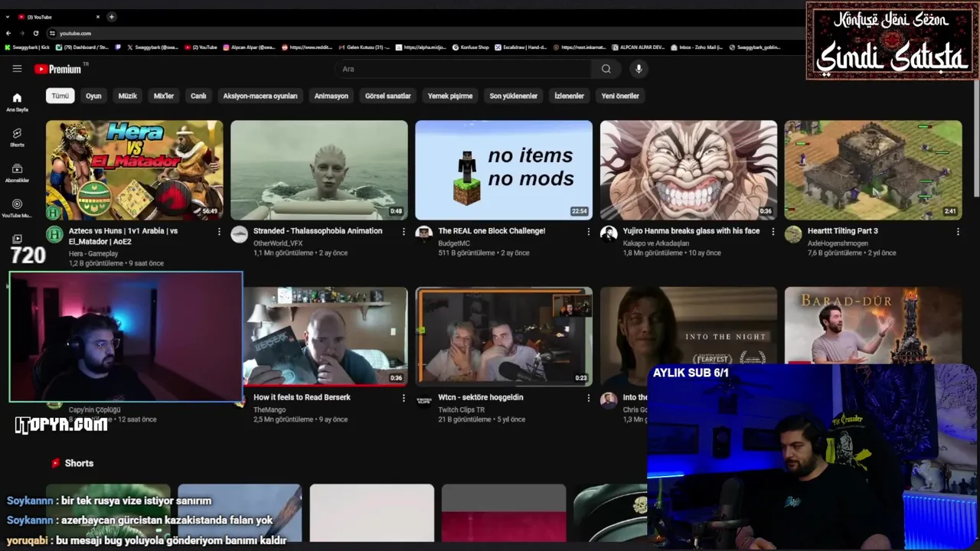Play the Wtcn sektöre hoşgeldin thumbnail

click(x=504, y=337)
